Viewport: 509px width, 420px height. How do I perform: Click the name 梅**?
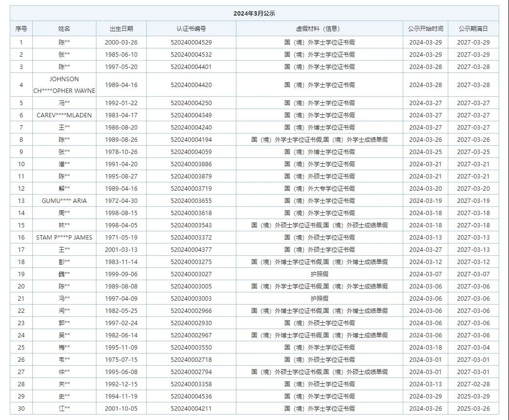point(64,347)
